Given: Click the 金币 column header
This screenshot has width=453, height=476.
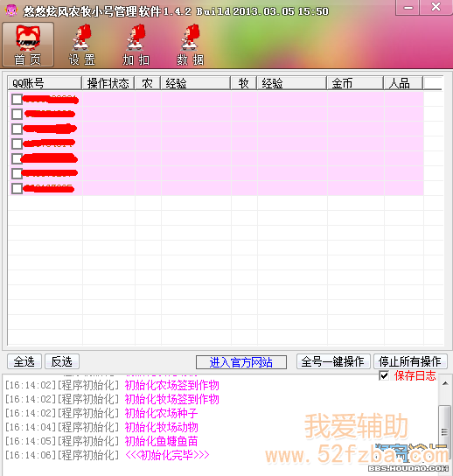Looking at the screenshot, I should point(355,83).
